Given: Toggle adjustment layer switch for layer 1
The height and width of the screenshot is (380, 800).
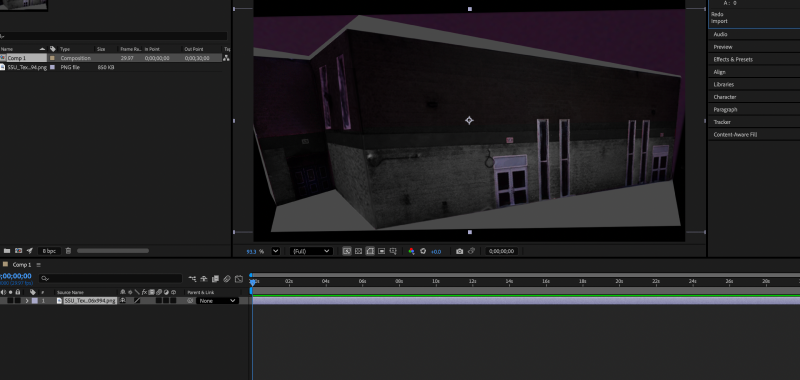Looking at the screenshot, I should [x=166, y=301].
